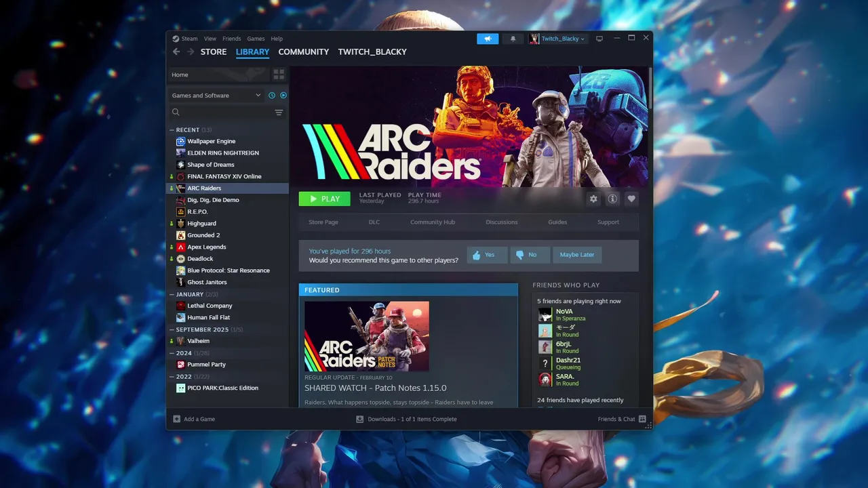The height and width of the screenshot is (488, 868).
Task: Open the Patch Notes featured thumbnail
Action: tap(367, 336)
